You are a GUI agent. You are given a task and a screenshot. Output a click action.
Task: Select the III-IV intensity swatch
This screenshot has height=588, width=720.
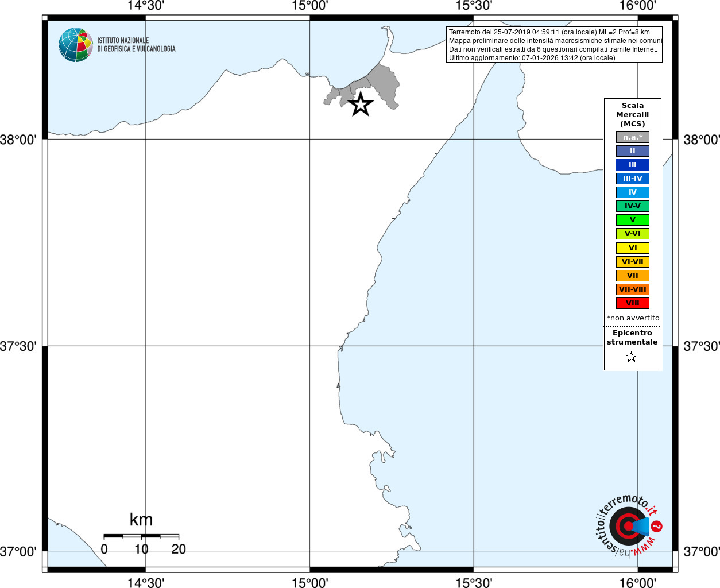click(x=633, y=179)
